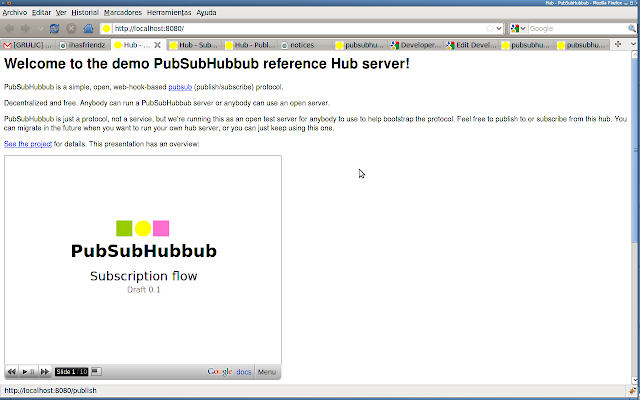Toggle the speaker notes icon
The width and height of the screenshot is (640, 400).
[96, 371]
